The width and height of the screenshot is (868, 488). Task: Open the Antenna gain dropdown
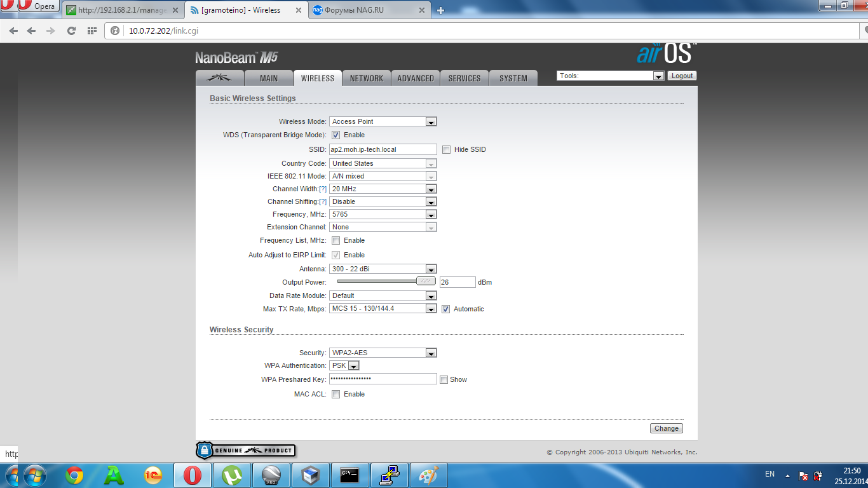[x=383, y=269]
